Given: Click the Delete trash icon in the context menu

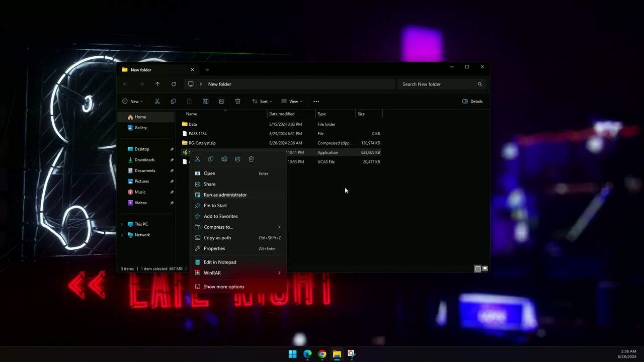Looking at the screenshot, I should coord(251,159).
